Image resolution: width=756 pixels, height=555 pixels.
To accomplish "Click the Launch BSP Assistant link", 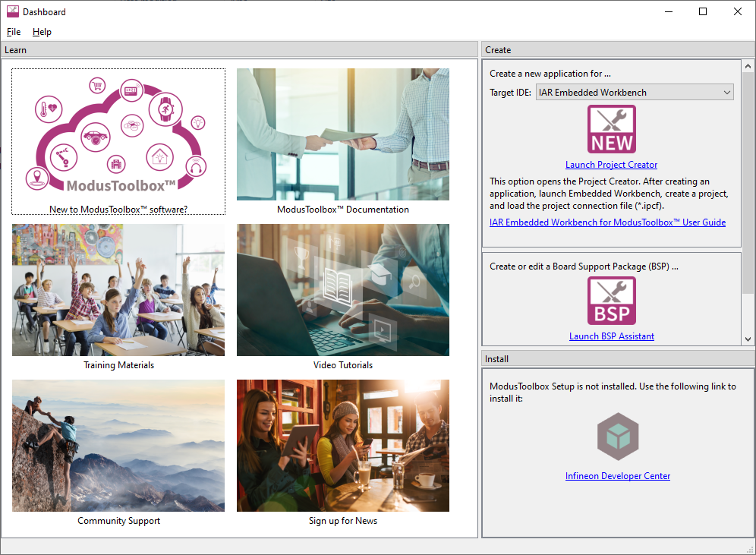I will click(x=611, y=336).
